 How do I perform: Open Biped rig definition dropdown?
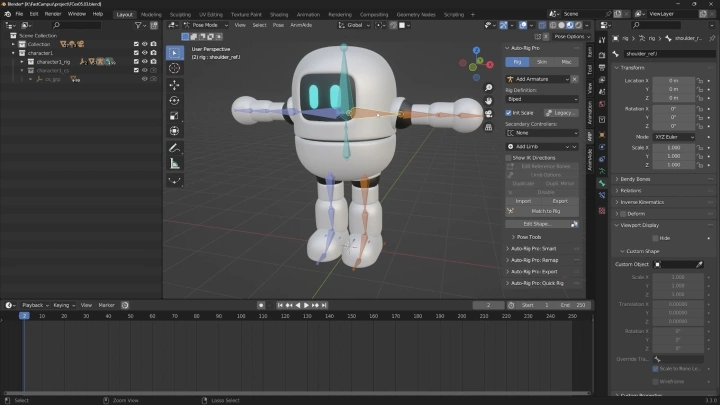click(x=542, y=99)
